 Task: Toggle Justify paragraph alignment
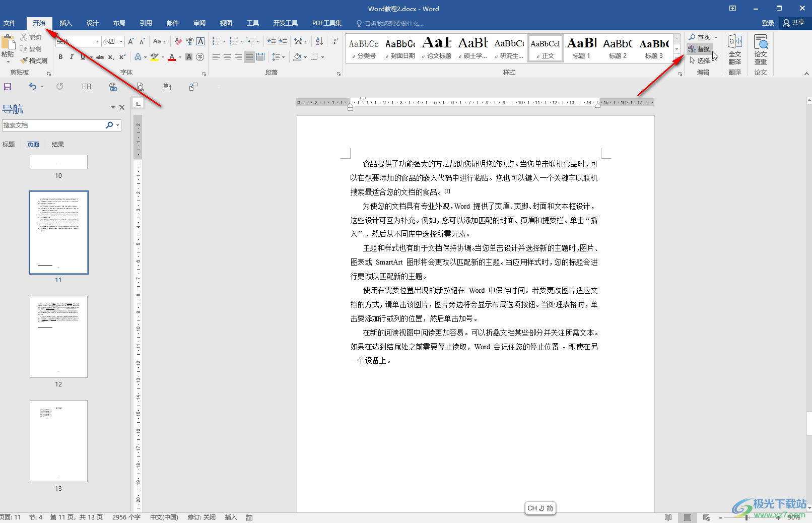pos(249,57)
